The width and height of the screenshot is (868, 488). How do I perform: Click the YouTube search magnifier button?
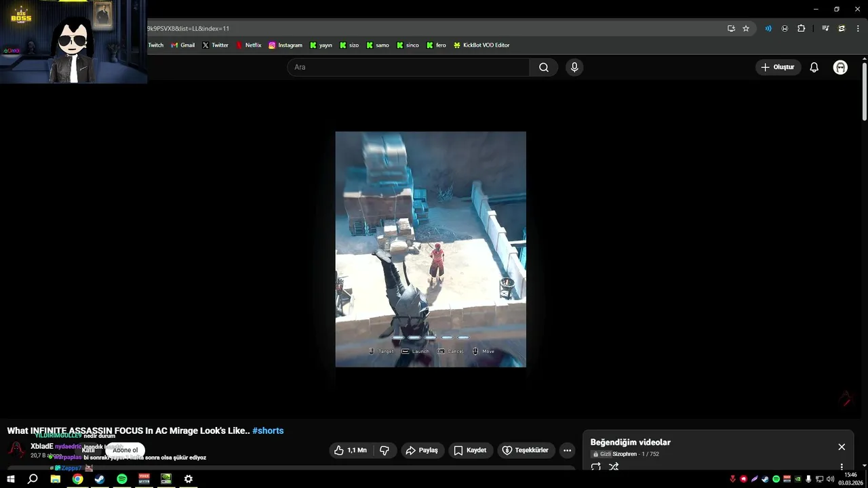point(544,67)
